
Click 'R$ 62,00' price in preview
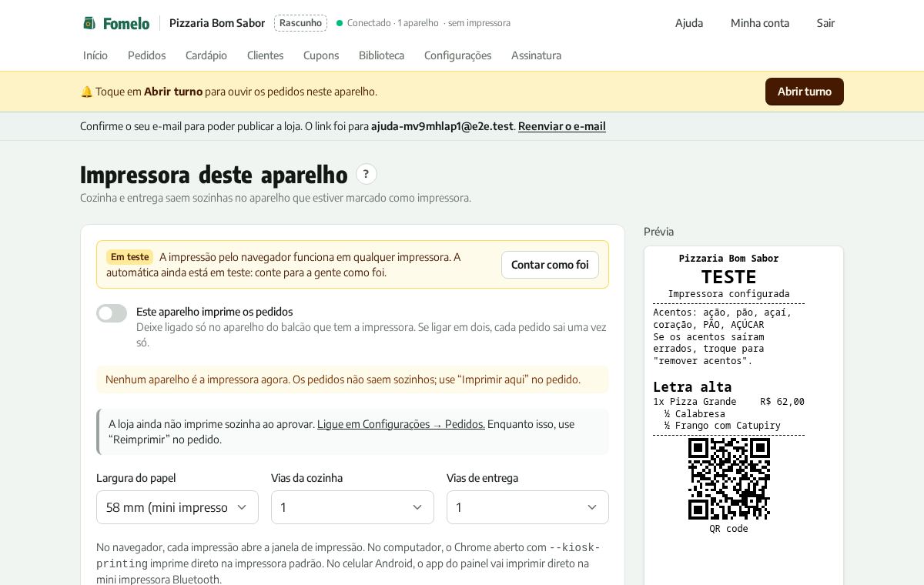(x=782, y=402)
